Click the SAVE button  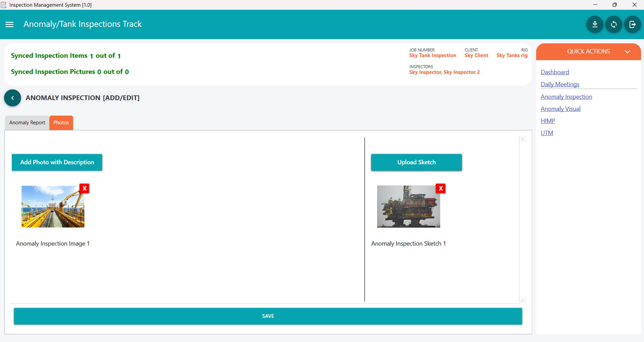(268, 316)
